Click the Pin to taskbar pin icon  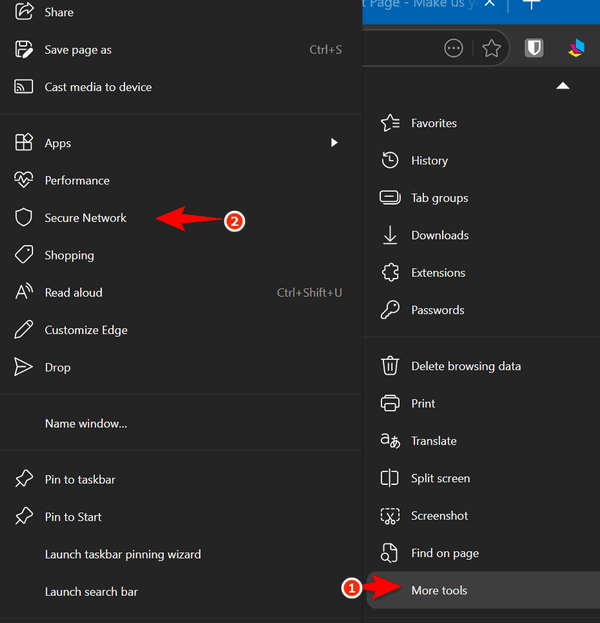[24, 478]
